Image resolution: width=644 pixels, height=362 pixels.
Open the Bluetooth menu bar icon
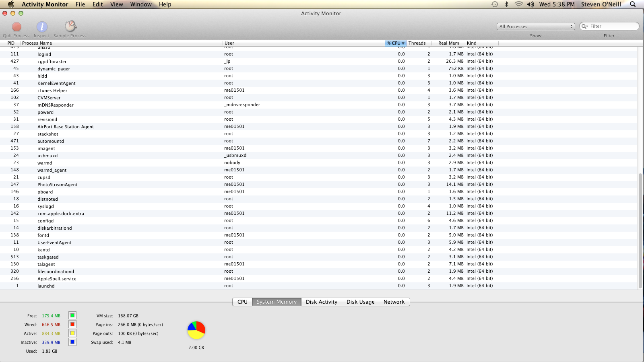click(507, 4)
